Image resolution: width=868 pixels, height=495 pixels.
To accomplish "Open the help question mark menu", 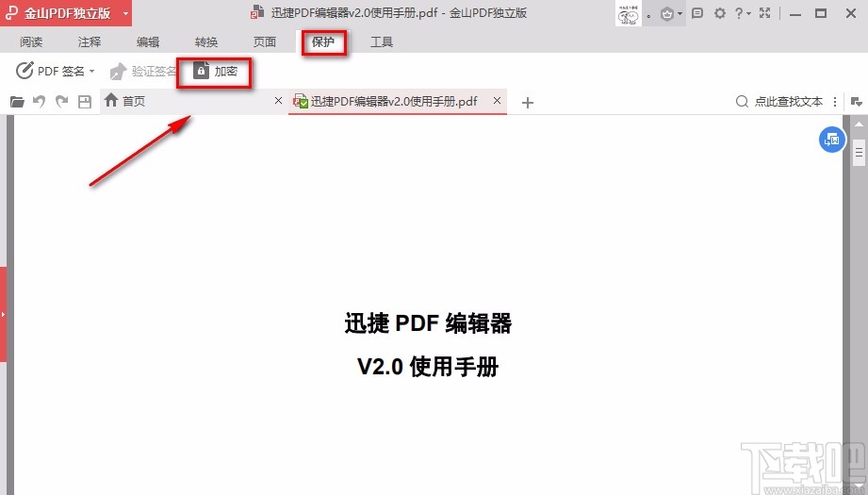I will coord(739,13).
